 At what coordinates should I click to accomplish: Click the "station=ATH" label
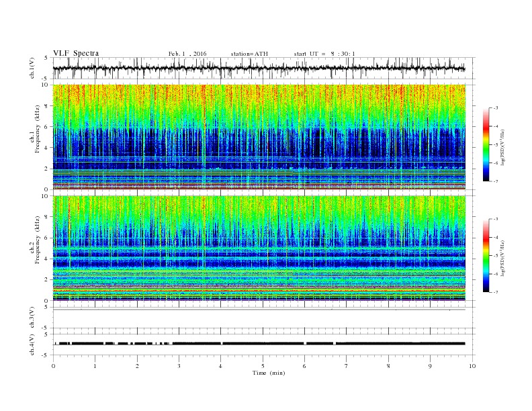pyautogui.click(x=249, y=54)
